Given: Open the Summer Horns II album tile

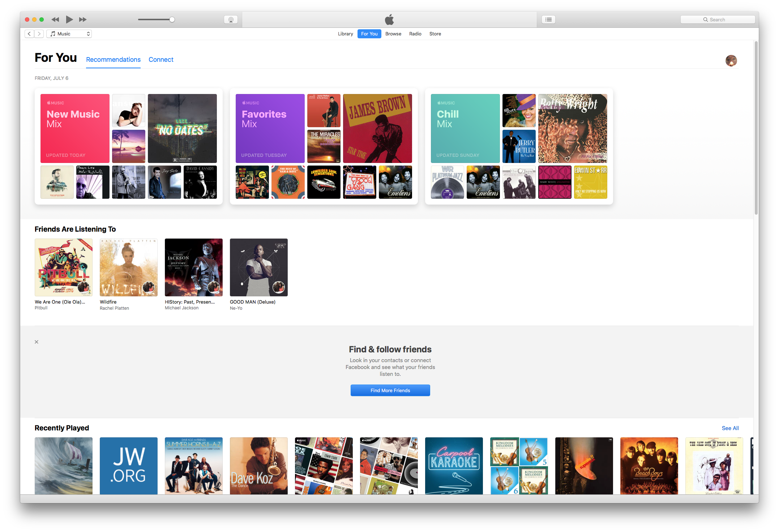Looking at the screenshot, I should click(194, 466).
